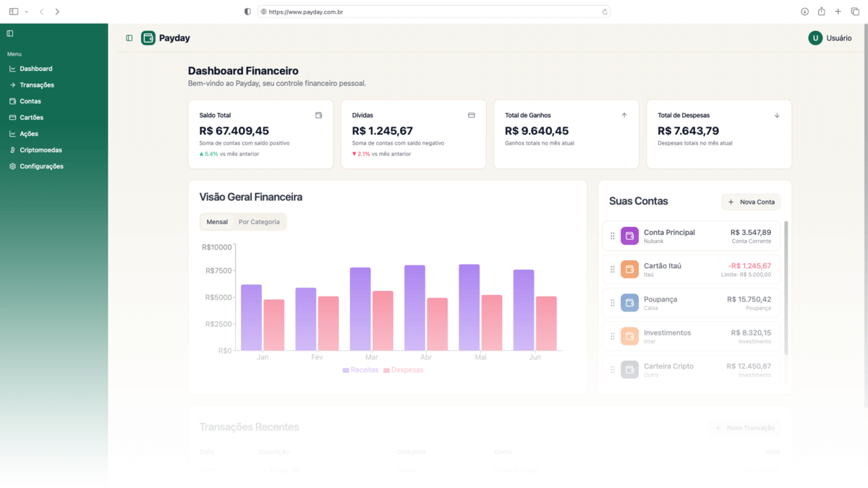The image size is (868, 488).
Task: Click the down arrow in Total de Despesas
Action: (x=777, y=115)
